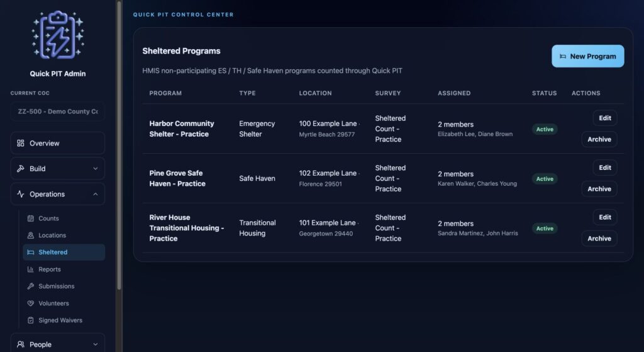Click the 'Safe Haven' type cell
644x352 pixels.
pos(257,178)
